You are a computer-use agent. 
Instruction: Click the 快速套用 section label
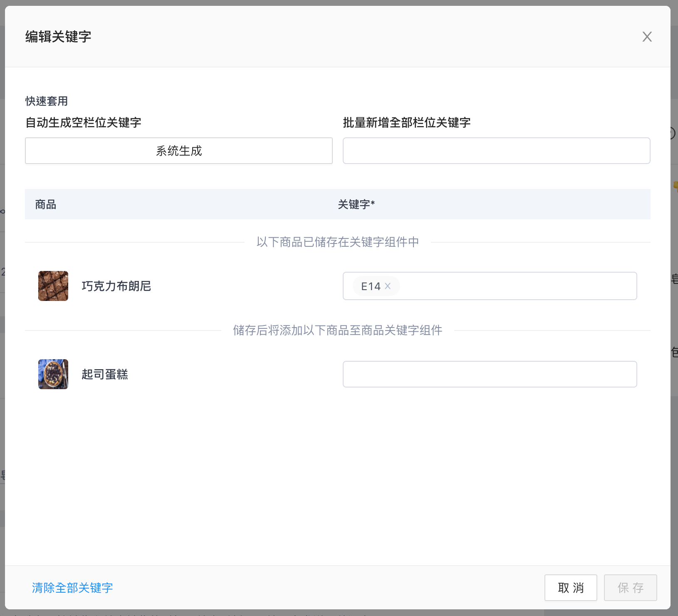pos(47,101)
